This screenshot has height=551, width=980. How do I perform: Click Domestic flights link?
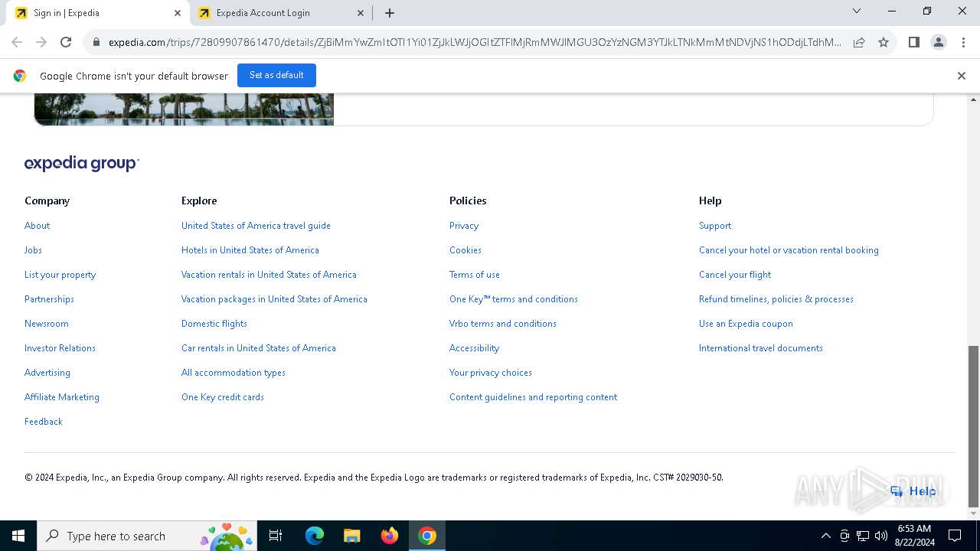tap(214, 324)
